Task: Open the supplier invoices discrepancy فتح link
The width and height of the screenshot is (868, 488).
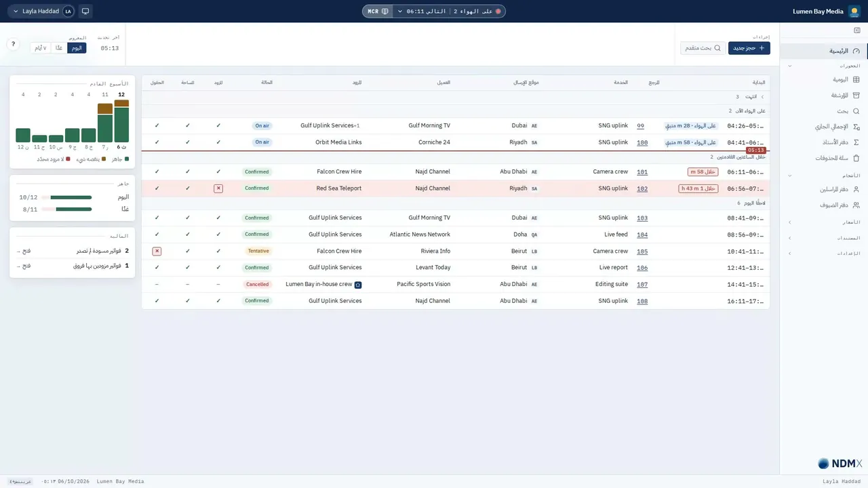Action: pos(23,266)
